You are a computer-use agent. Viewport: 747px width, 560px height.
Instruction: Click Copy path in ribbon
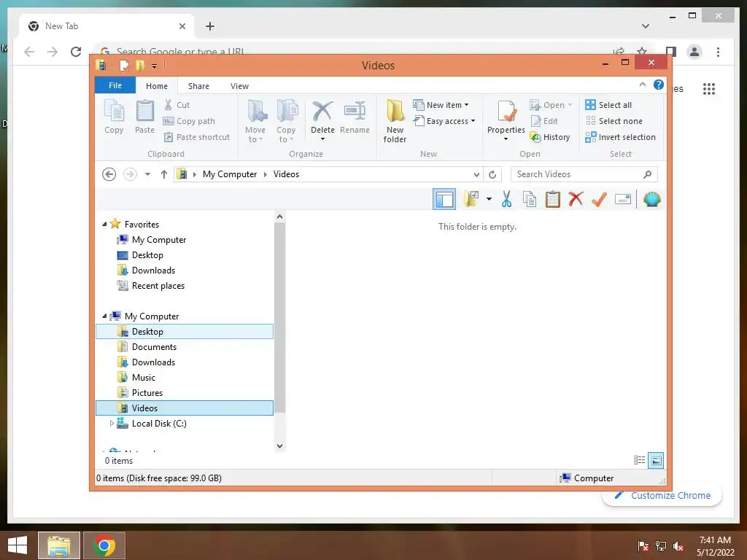pos(189,121)
